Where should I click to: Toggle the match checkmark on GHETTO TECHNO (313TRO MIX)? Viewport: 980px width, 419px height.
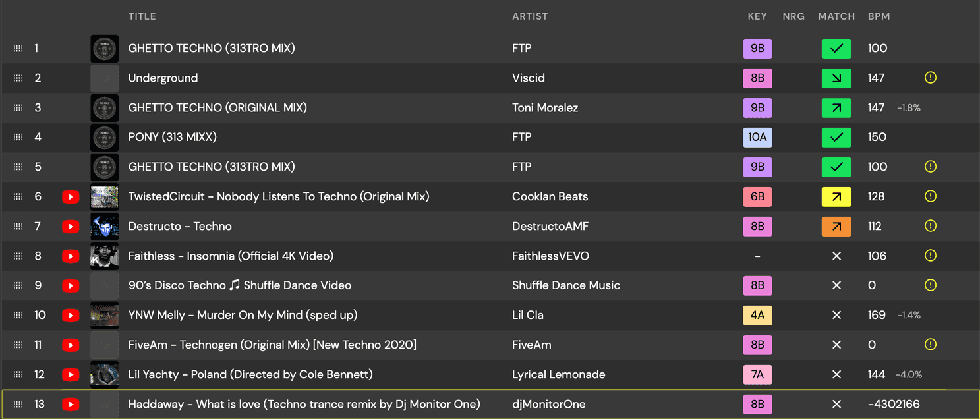(836, 48)
